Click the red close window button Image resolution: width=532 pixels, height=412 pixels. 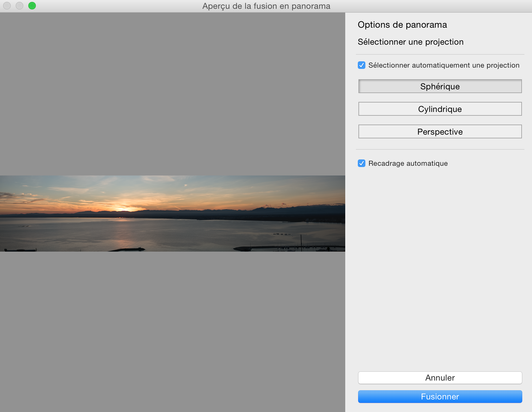point(7,5)
